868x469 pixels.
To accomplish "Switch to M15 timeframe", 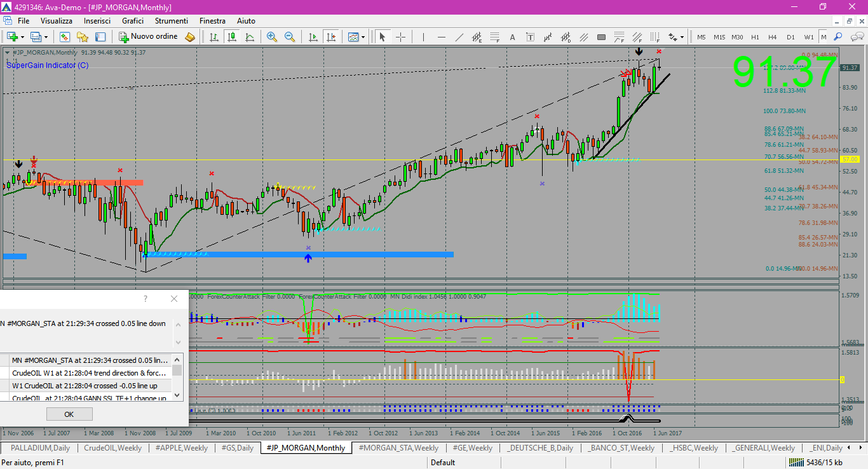I will click(x=719, y=37).
